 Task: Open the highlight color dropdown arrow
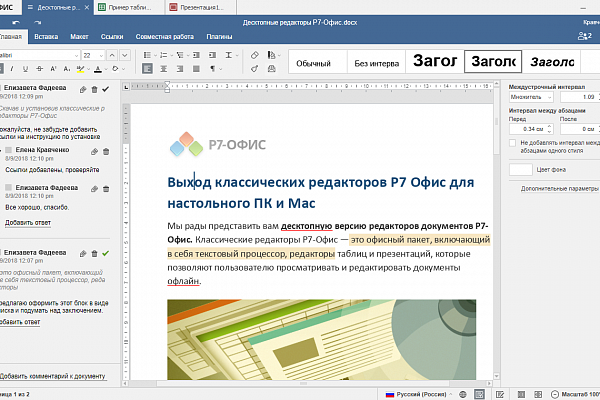[x=88, y=69]
